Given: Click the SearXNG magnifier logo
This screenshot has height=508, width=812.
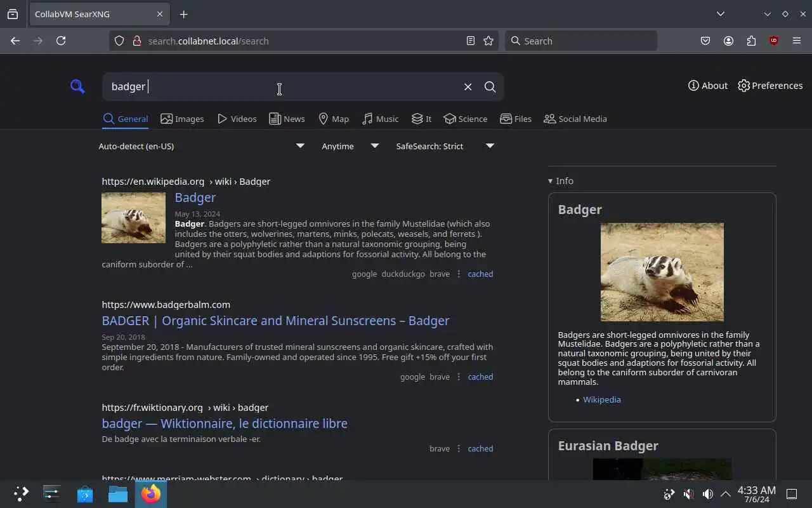Looking at the screenshot, I should pyautogui.click(x=77, y=86).
